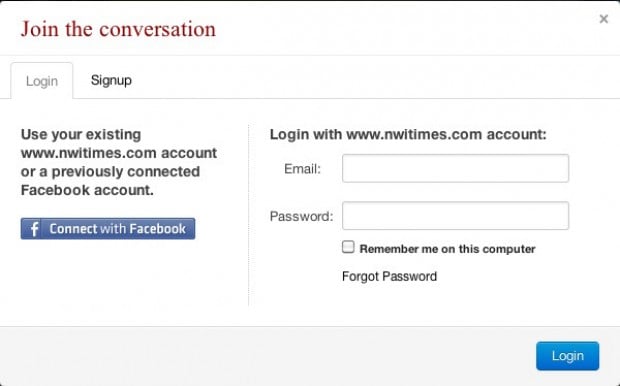Click the Email: field label
Image resolution: width=620 pixels, height=386 pixels.
(302, 169)
